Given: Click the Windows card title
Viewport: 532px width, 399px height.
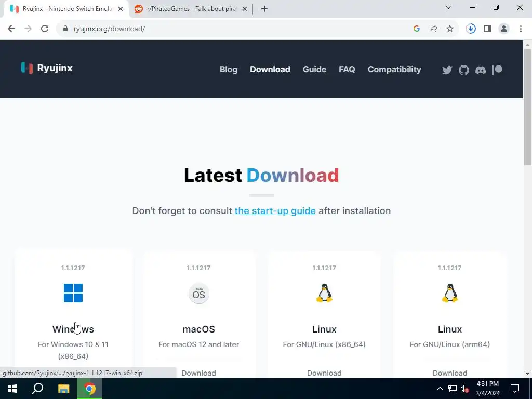Looking at the screenshot, I should click(73, 329).
